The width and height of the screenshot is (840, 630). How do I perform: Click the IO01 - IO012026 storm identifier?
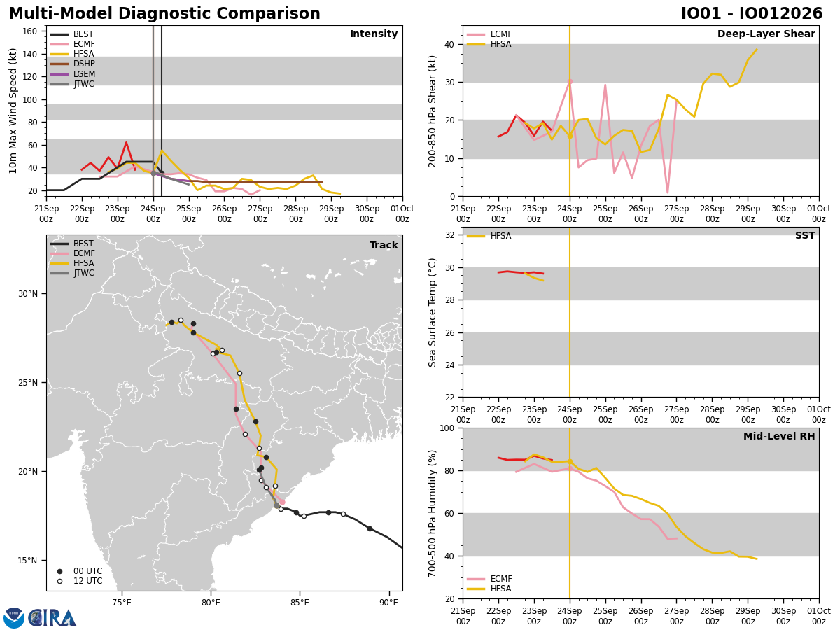752,14
